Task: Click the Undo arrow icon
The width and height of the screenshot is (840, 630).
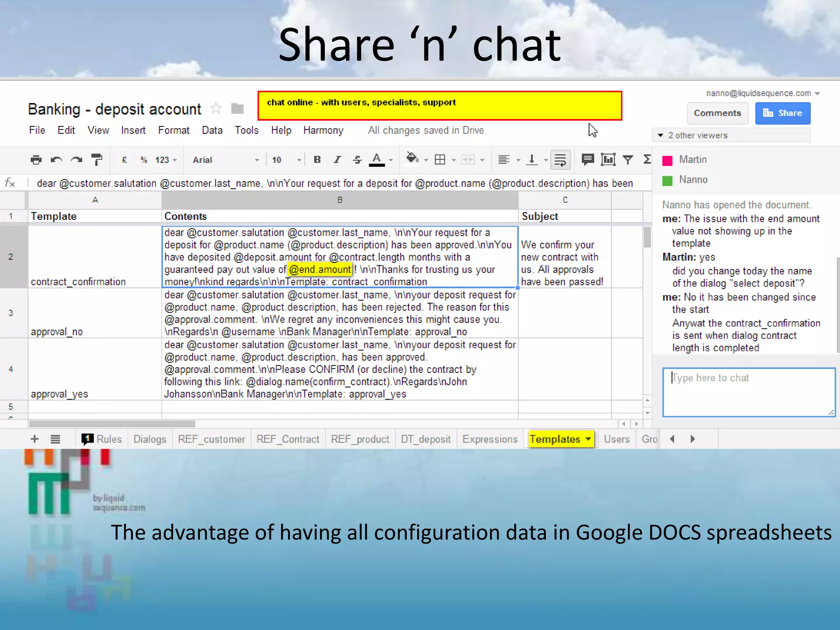Action: coord(56,160)
